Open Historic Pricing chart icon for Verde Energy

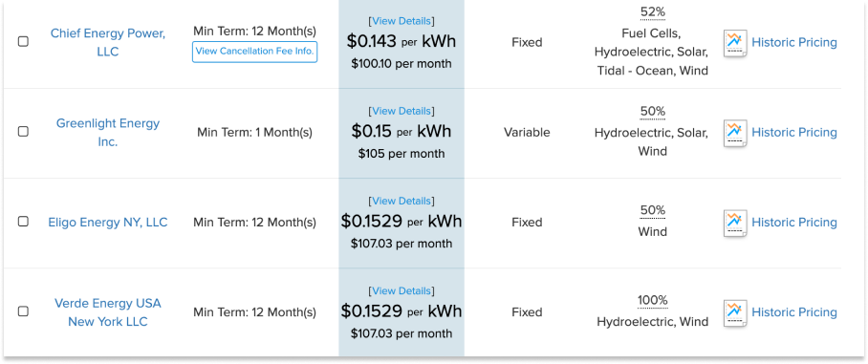(735, 312)
